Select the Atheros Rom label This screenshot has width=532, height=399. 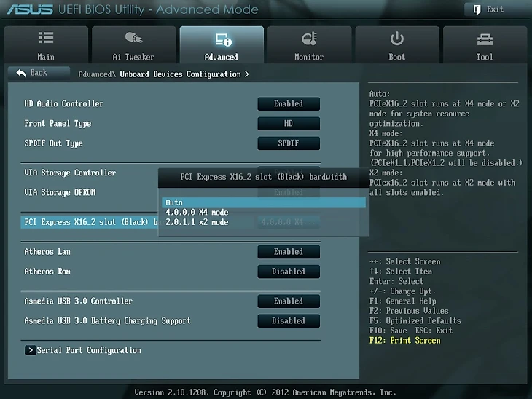(x=47, y=272)
